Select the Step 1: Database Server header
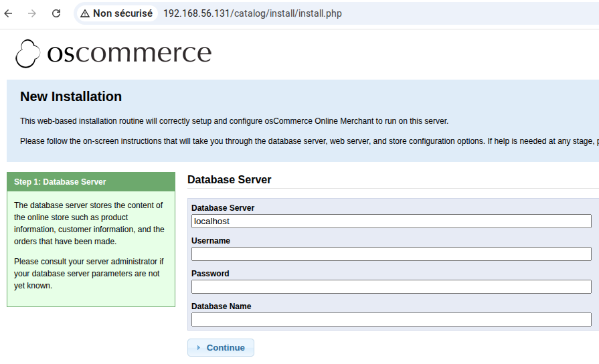This screenshot has width=599, height=364. (91, 182)
